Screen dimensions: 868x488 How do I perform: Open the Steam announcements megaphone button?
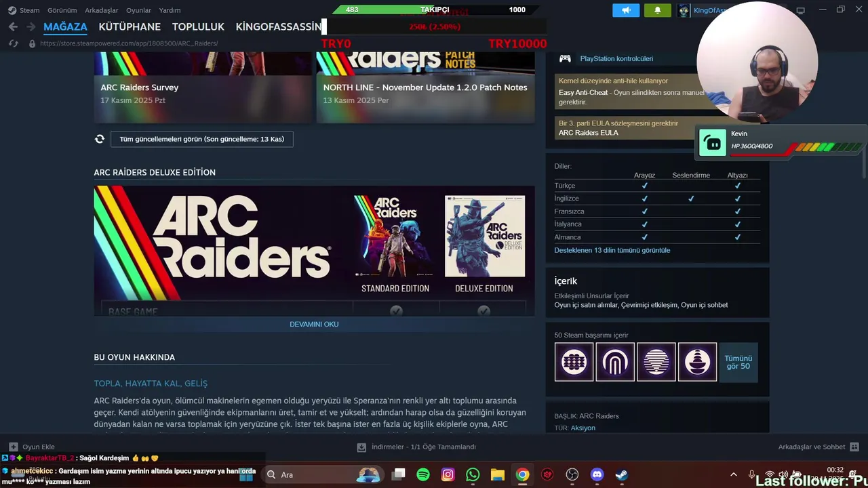[x=626, y=10]
